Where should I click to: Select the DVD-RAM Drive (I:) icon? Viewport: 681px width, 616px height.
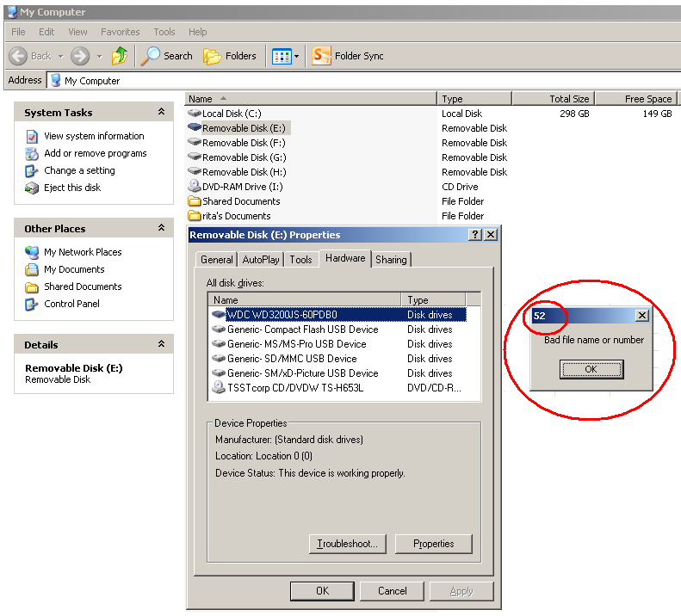[x=195, y=187]
